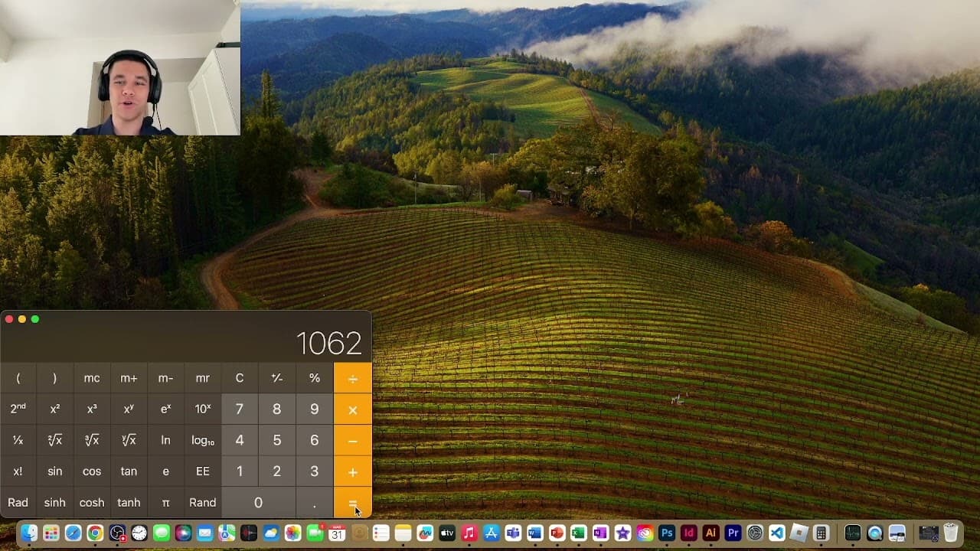Switch to OBS Studio in the Dock
This screenshot has height=551, width=980.
(117, 533)
